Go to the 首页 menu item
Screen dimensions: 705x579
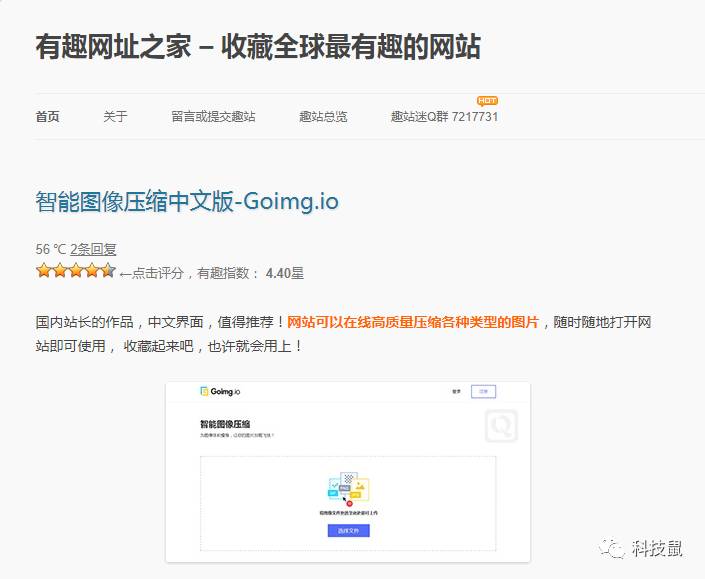click(48, 117)
